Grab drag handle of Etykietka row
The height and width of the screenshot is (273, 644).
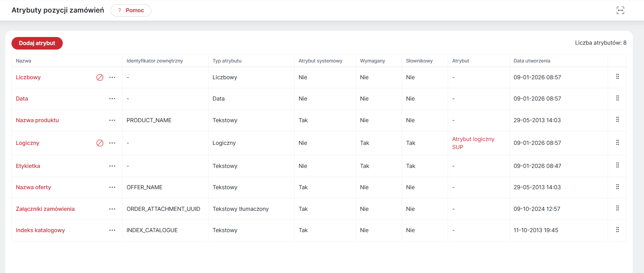tap(618, 165)
